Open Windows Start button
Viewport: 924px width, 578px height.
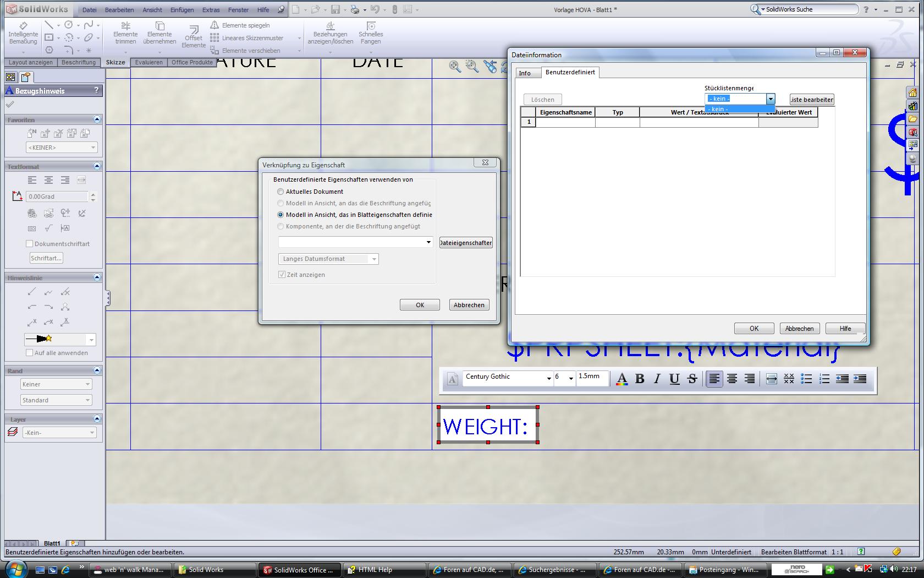click(15, 569)
